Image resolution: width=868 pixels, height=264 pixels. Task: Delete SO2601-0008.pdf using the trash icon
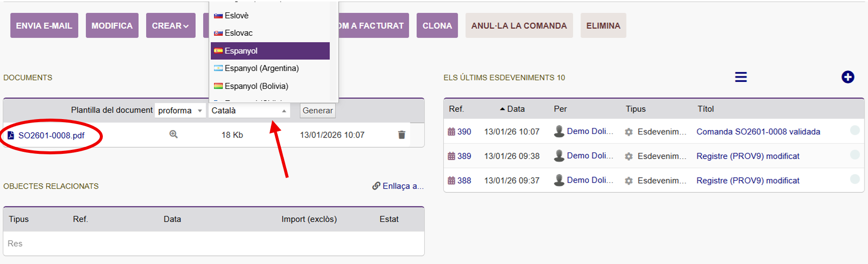[401, 135]
